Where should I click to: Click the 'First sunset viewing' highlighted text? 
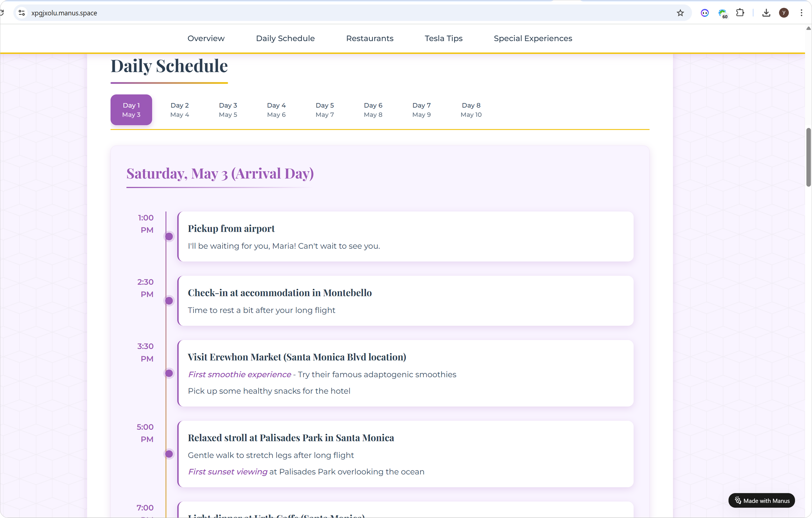[x=228, y=472]
